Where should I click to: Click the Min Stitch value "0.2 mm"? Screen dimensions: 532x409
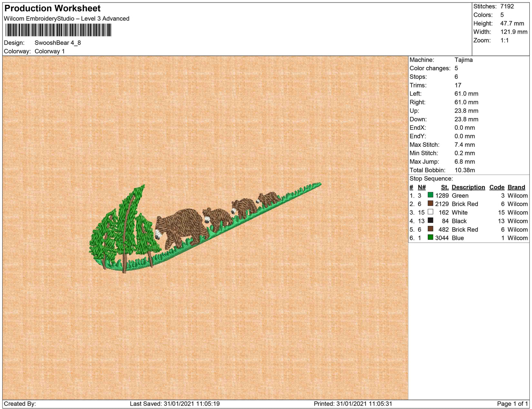point(465,153)
